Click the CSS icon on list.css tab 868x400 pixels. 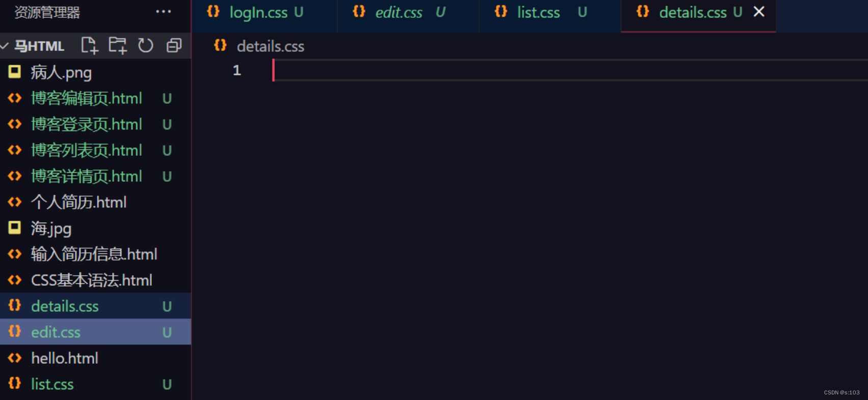coord(501,11)
